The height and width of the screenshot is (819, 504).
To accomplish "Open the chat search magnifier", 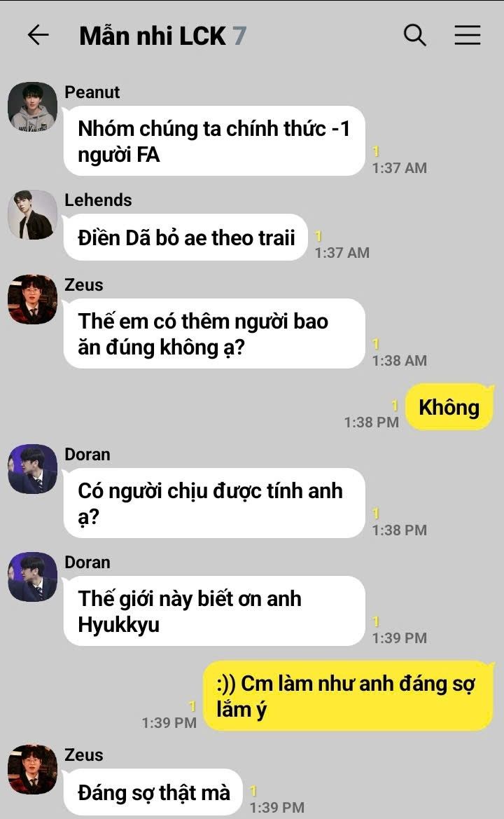I will point(415,35).
